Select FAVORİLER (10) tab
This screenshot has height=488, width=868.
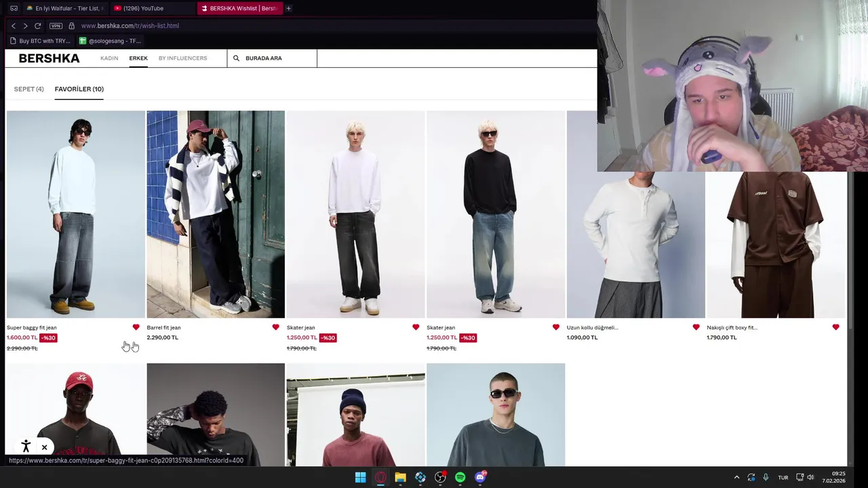pyautogui.click(x=79, y=89)
